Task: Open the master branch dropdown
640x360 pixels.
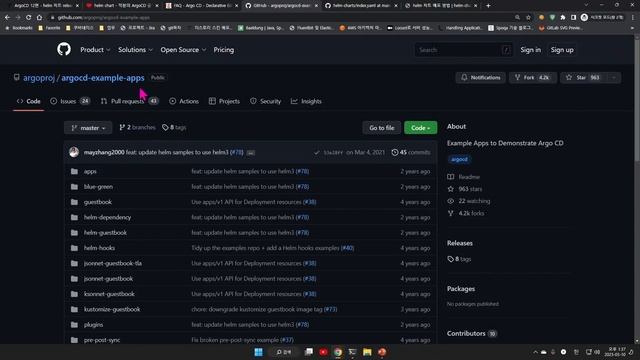Action: coord(88,128)
